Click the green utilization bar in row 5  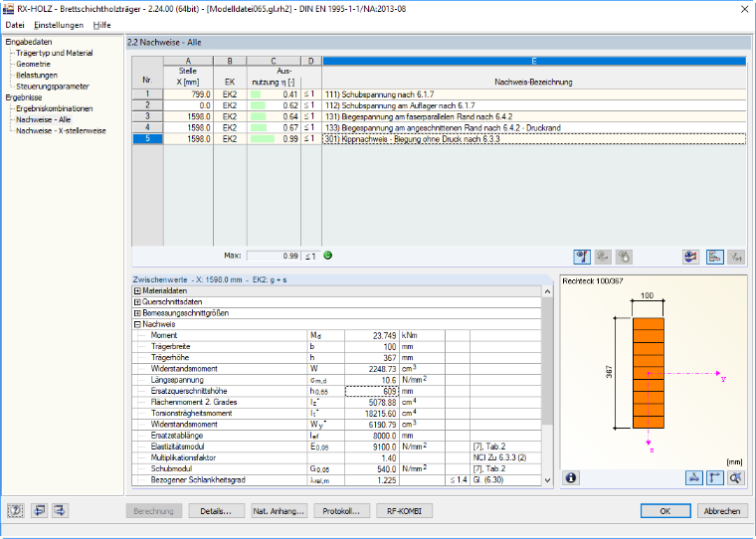pos(263,139)
